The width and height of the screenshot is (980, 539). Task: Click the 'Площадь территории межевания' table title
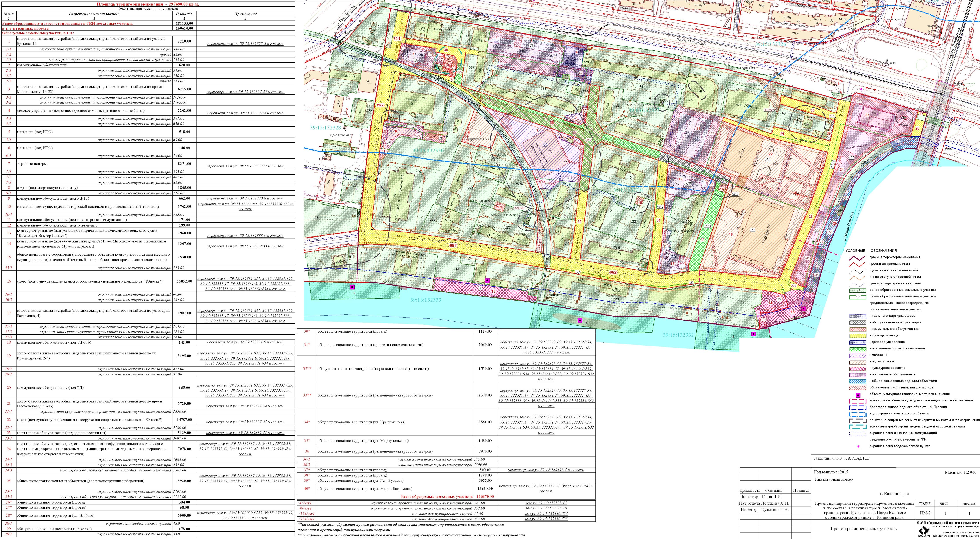[x=148, y=4]
